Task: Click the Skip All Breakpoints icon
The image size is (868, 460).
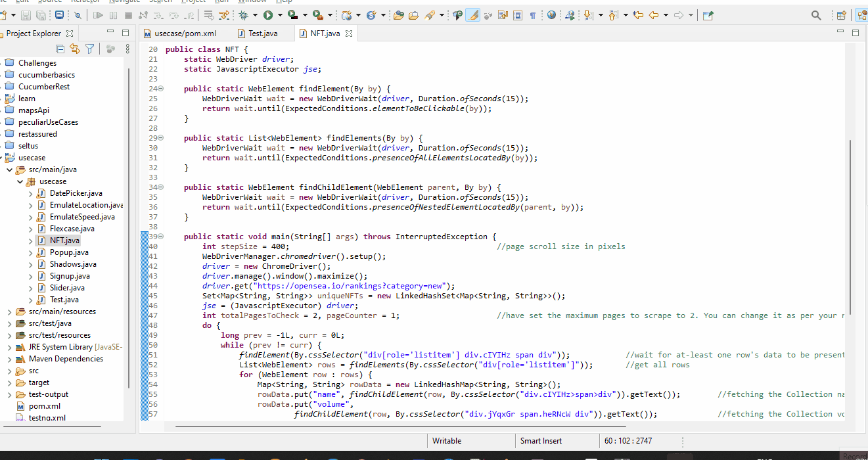Action: (78, 15)
